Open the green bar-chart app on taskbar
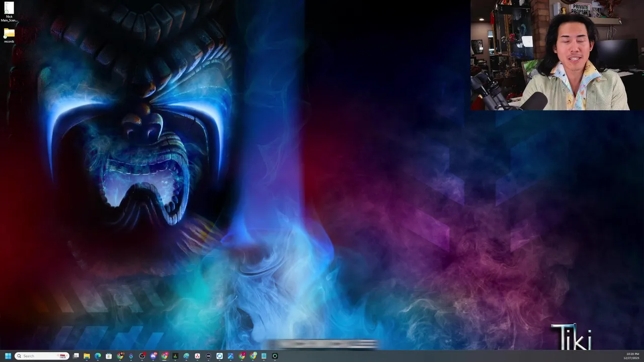The image size is (644, 362). tap(175, 356)
